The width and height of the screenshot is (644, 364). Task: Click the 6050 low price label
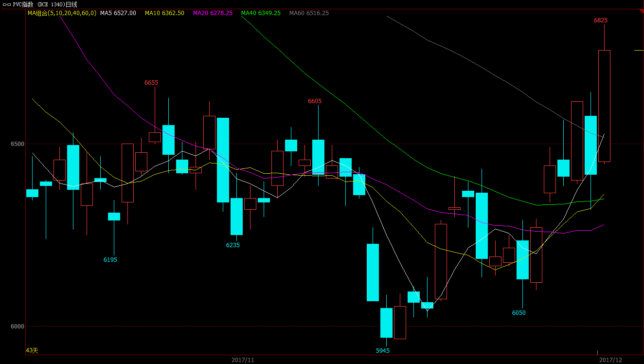pos(519,313)
